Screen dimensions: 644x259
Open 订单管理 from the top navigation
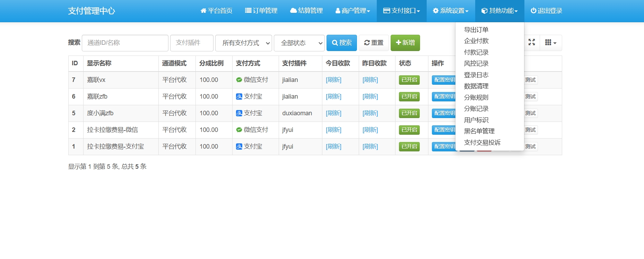(261, 11)
